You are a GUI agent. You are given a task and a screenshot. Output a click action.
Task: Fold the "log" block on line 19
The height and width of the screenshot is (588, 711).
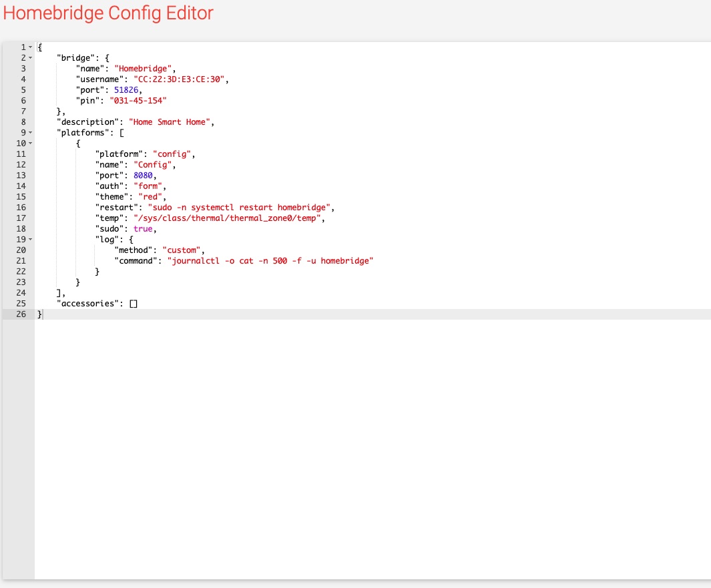click(x=31, y=240)
